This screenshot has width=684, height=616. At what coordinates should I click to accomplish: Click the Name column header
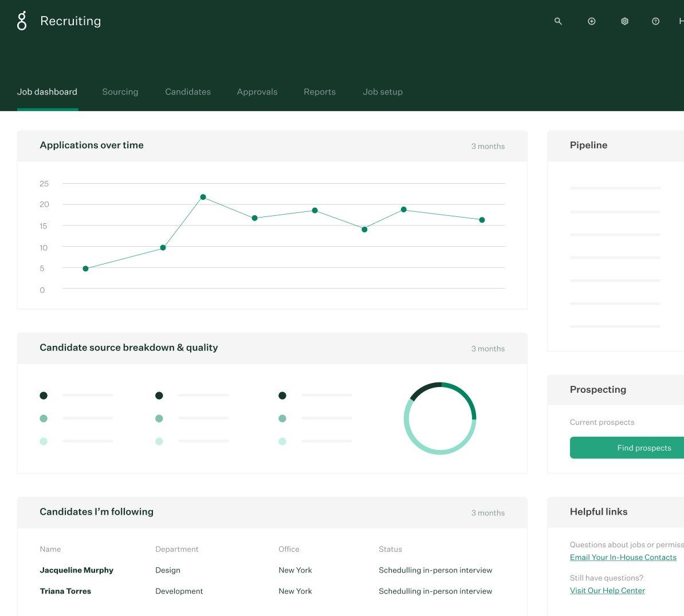[x=50, y=549]
